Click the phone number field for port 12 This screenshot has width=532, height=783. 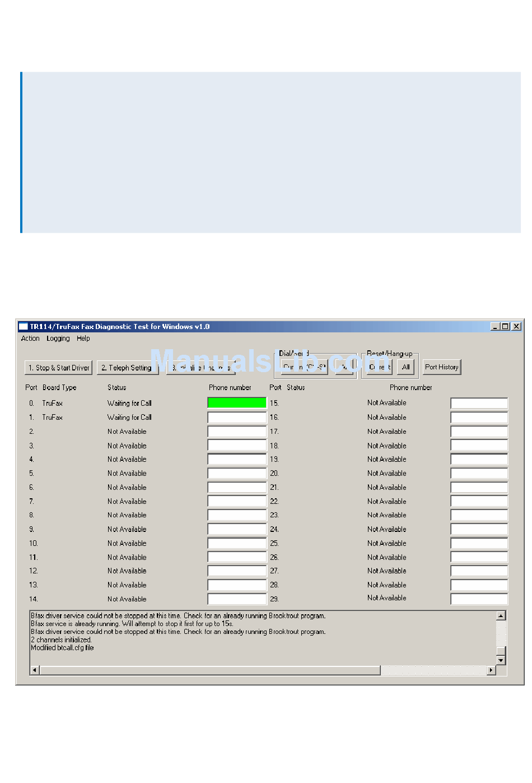(x=237, y=571)
